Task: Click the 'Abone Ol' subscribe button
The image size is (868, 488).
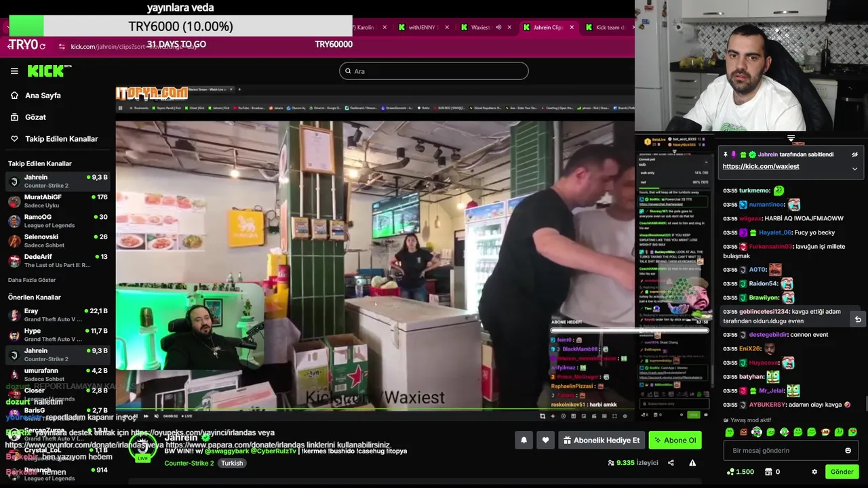Action: click(675, 440)
